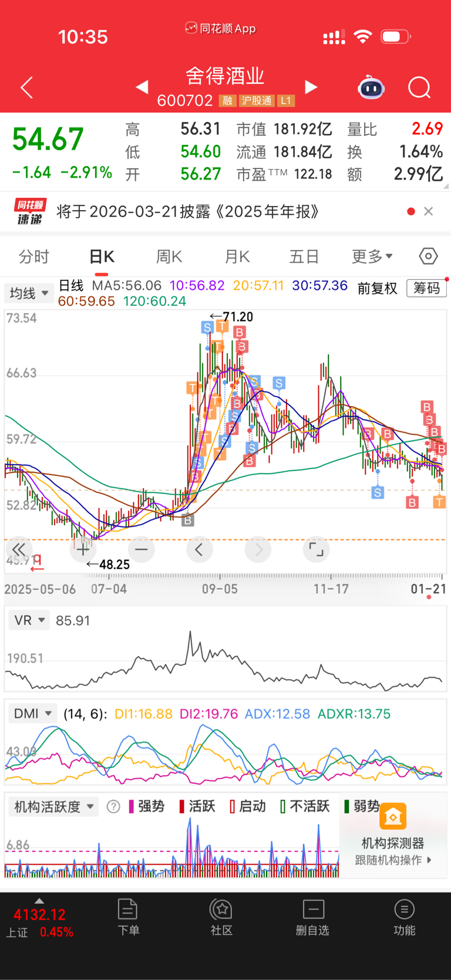The image size is (451, 980).
Task: Tap the 筹码 button
Action: point(426,288)
